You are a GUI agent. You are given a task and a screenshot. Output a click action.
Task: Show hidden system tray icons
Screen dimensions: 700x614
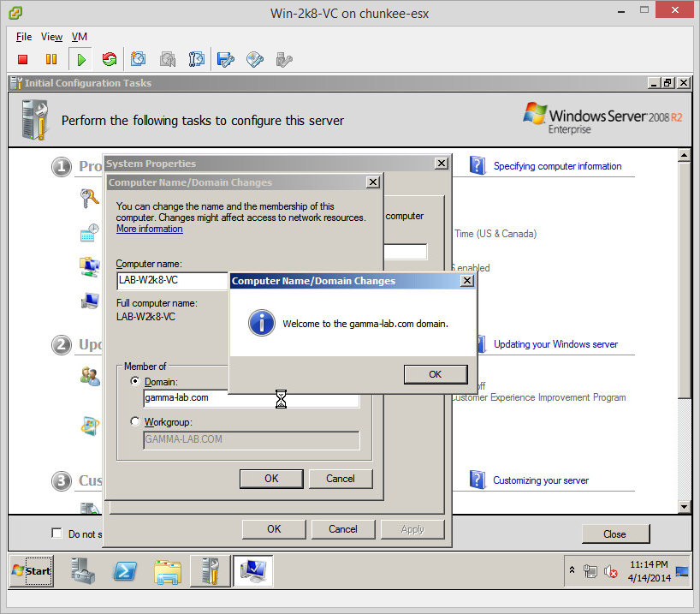pos(572,570)
